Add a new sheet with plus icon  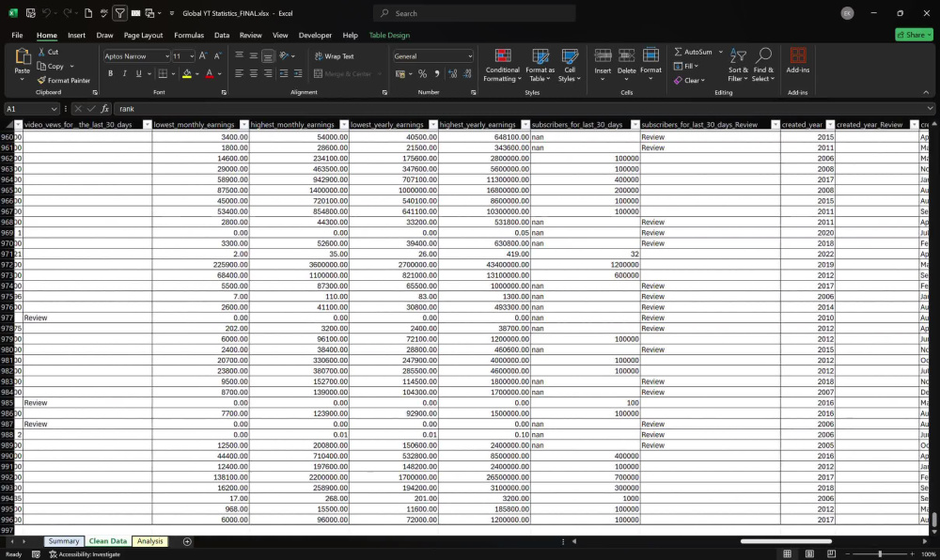(187, 541)
